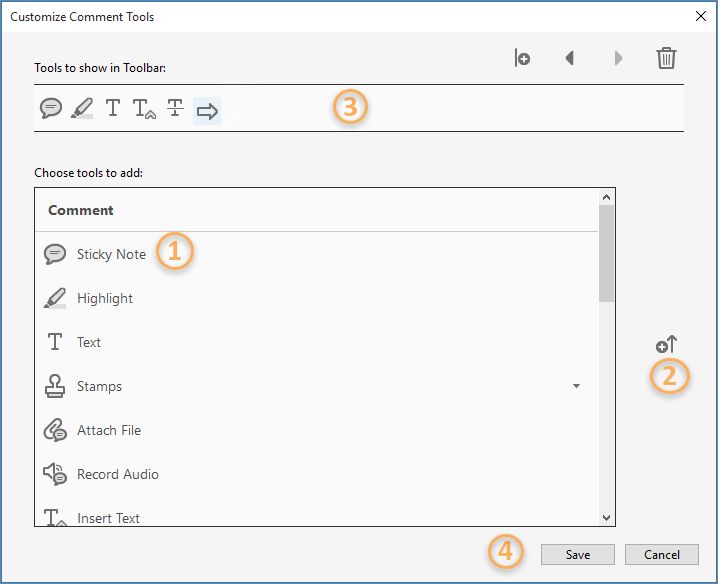
Task: Click the Save button
Action: pyautogui.click(x=577, y=554)
